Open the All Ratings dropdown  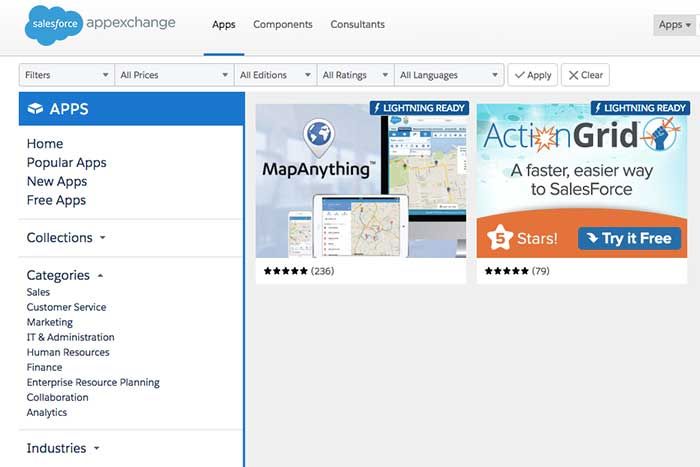pyautogui.click(x=354, y=75)
